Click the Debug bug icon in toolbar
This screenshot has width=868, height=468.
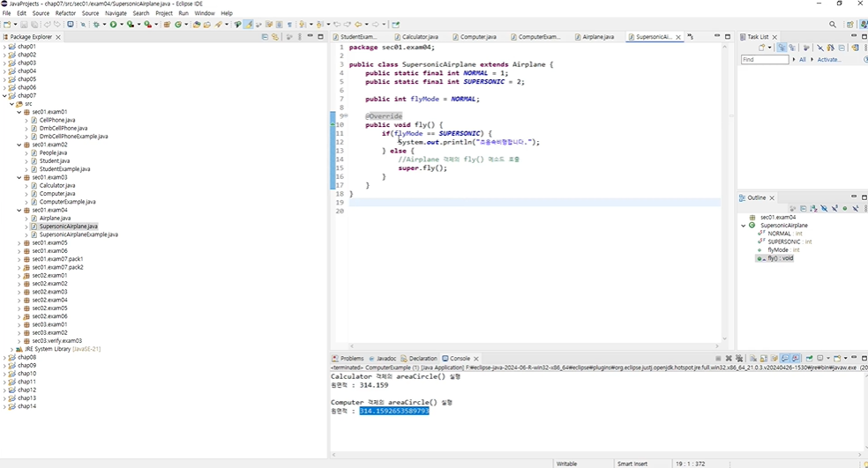point(96,25)
